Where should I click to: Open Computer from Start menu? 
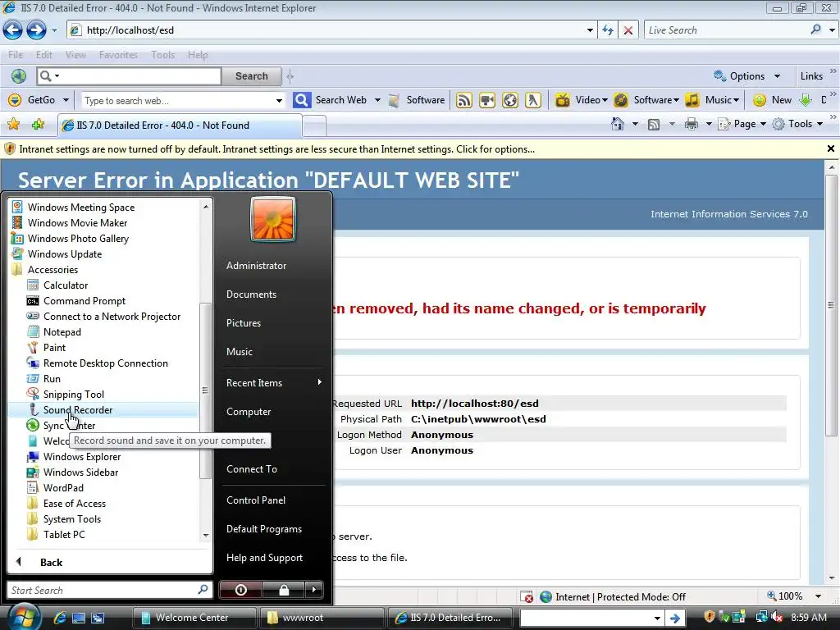tap(249, 412)
